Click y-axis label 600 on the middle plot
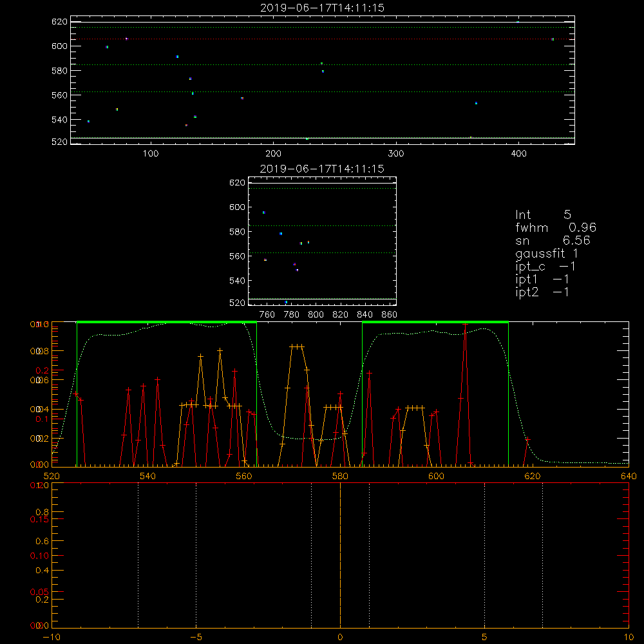This screenshot has width=644, height=644. 238,207
